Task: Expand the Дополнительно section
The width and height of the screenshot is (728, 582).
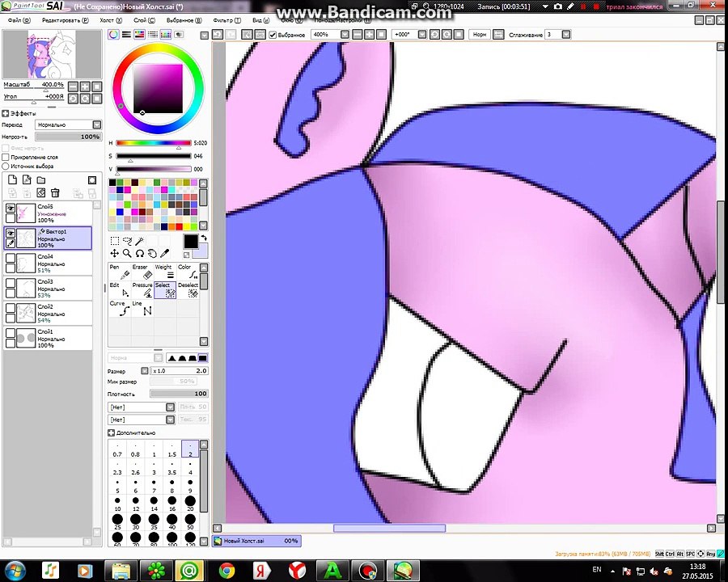Action: coord(111,432)
